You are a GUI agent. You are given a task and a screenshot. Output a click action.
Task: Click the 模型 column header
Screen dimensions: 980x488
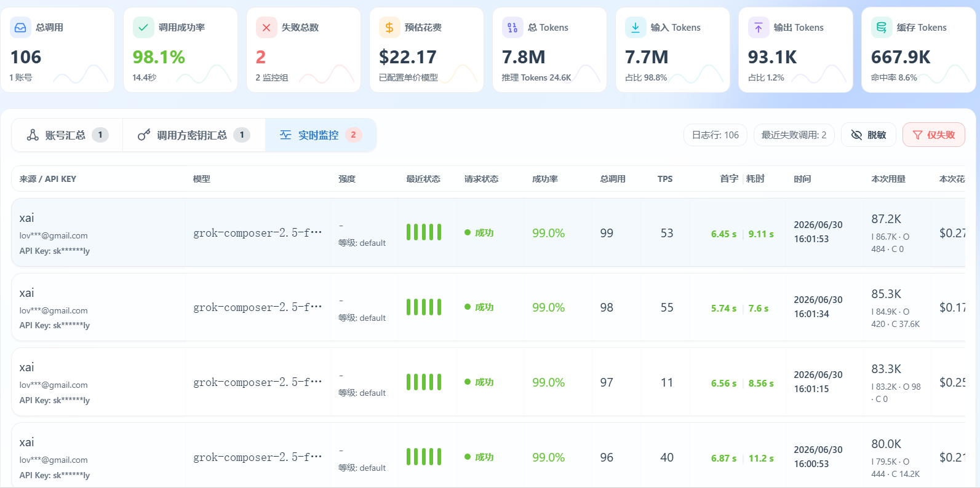point(201,179)
